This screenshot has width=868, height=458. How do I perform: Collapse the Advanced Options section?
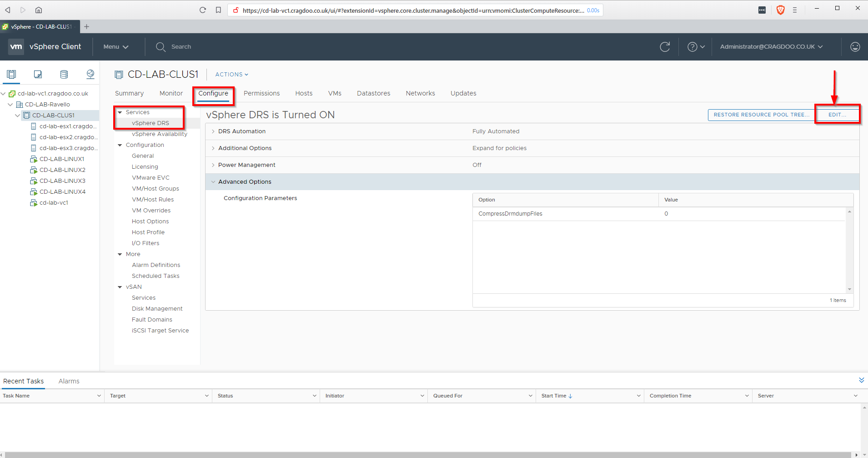213,182
